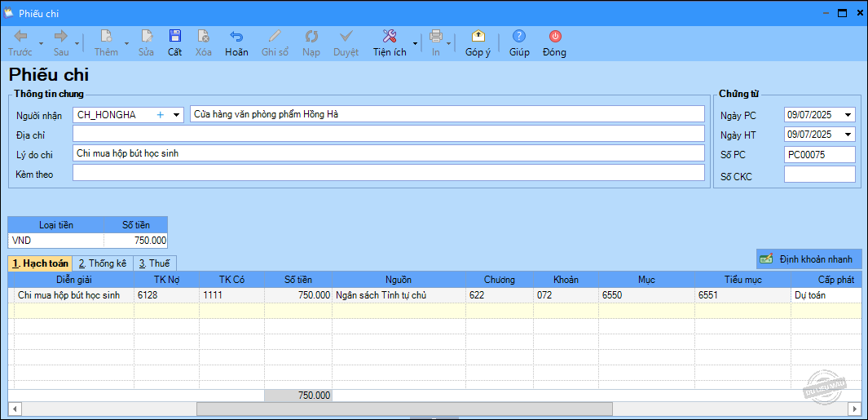Click the Tiểu mục column header
868x420 pixels.
click(x=742, y=280)
